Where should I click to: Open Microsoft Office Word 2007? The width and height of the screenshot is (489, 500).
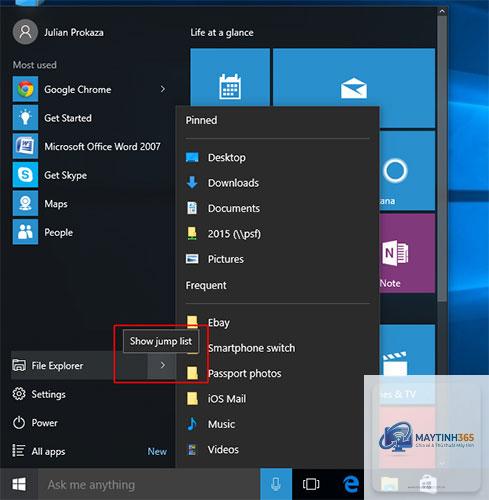[x=89, y=146]
